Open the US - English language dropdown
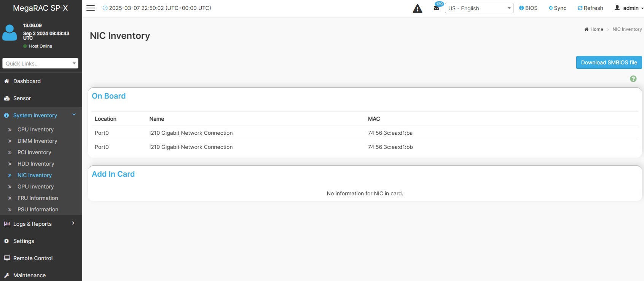The width and height of the screenshot is (644, 281). pos(479,8)
